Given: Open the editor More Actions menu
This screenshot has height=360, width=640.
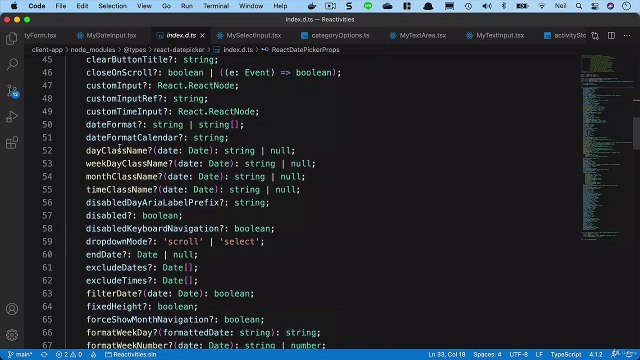Looking at the screenshot, I should (x=627, y=36).
